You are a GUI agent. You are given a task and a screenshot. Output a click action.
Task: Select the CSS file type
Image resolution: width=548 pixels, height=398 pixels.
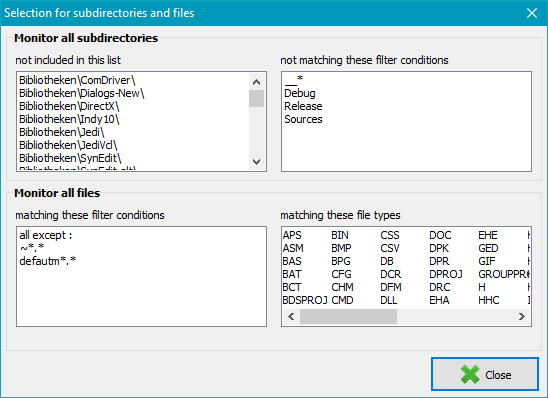390,235
